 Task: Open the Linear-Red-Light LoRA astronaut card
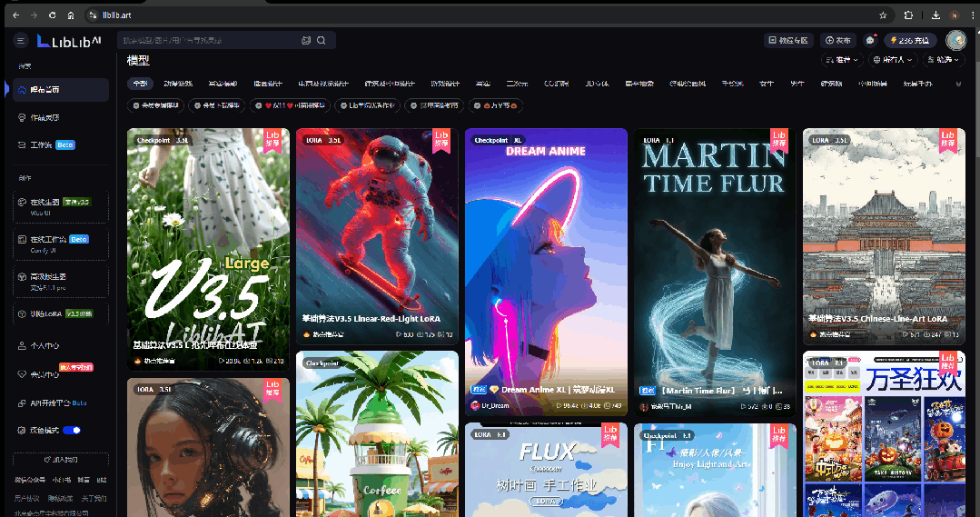pos(377,236)
